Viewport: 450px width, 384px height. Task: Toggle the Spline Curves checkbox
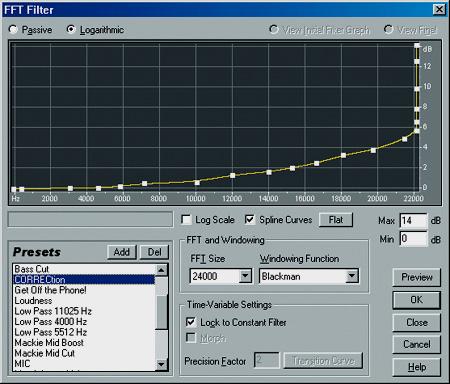[x=250, y=220]
